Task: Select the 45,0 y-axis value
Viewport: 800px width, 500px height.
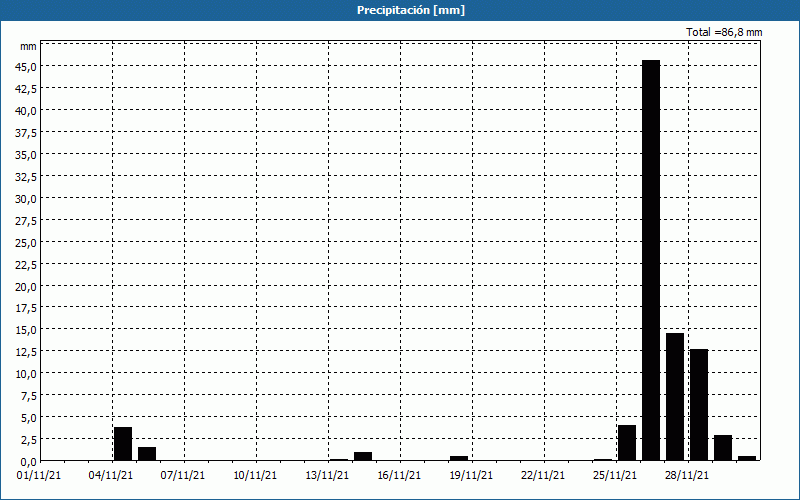Action: [26, 67]
